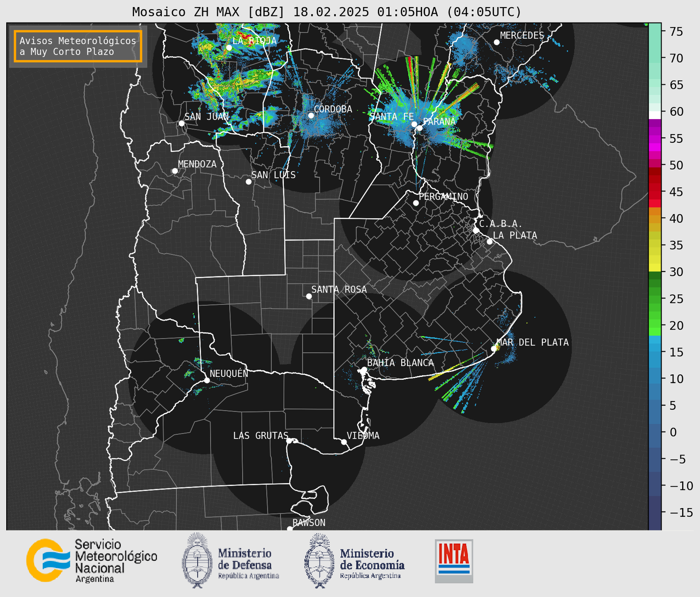Click the 75 value on the dBZ scale
The height and width of the screenshot is (597, 700).
[x=677, y=32]
